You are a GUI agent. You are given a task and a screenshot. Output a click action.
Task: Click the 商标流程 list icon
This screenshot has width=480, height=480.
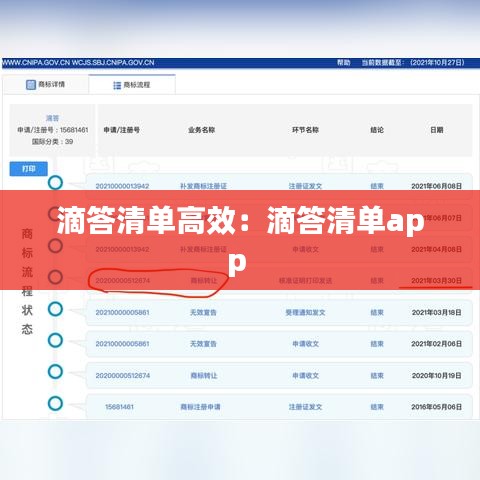(117, 85)
